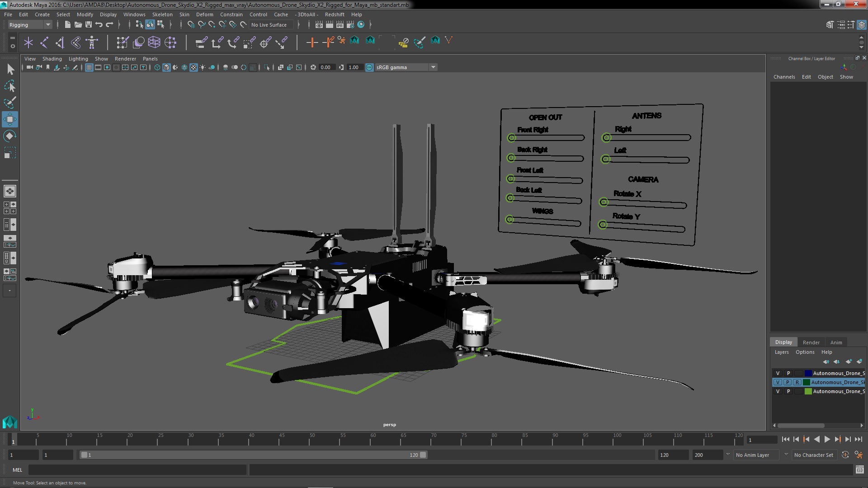The height and width of the screenshot is (488, 868).
Task: Click the blue color swatch of first layer
Action: 808,373
